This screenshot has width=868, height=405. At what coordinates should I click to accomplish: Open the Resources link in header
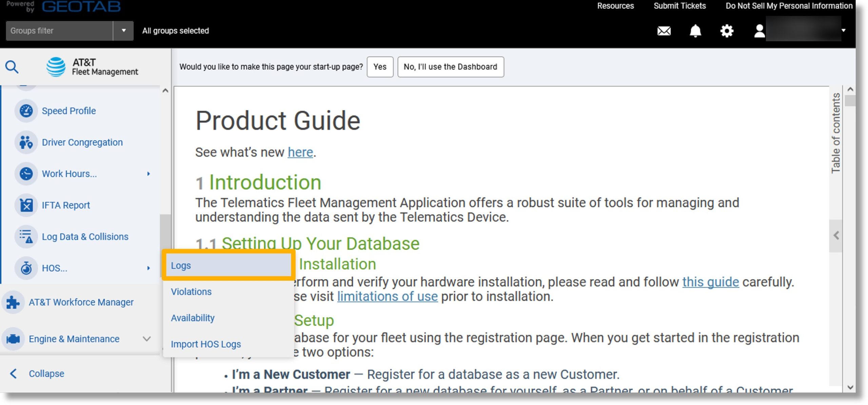615,6
